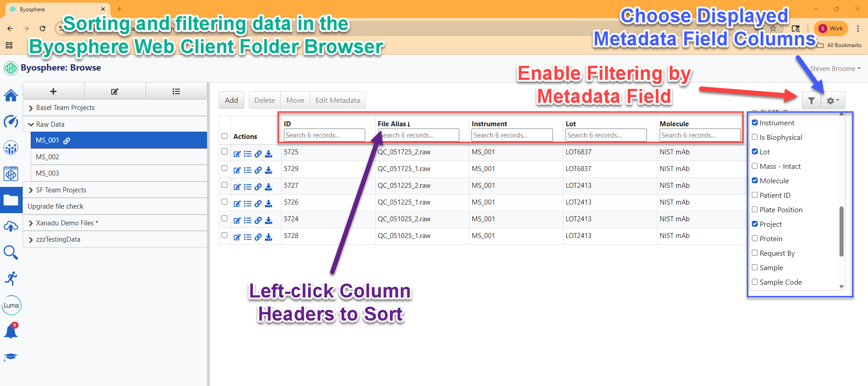868x386 pixels.
Task: Collapse the Raw Data folder
Action: pyautogui.click(x=31, y=124)
